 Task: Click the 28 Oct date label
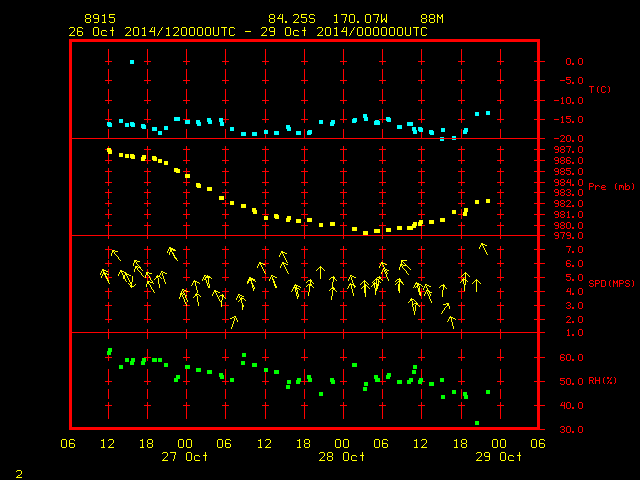(x=342, y=457)
